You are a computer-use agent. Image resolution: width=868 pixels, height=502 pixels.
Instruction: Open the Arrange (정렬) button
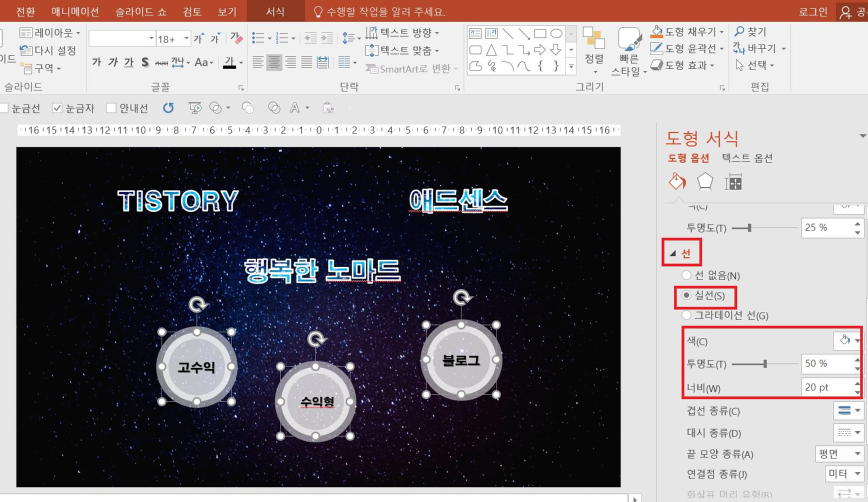click(x=594, y=51)
